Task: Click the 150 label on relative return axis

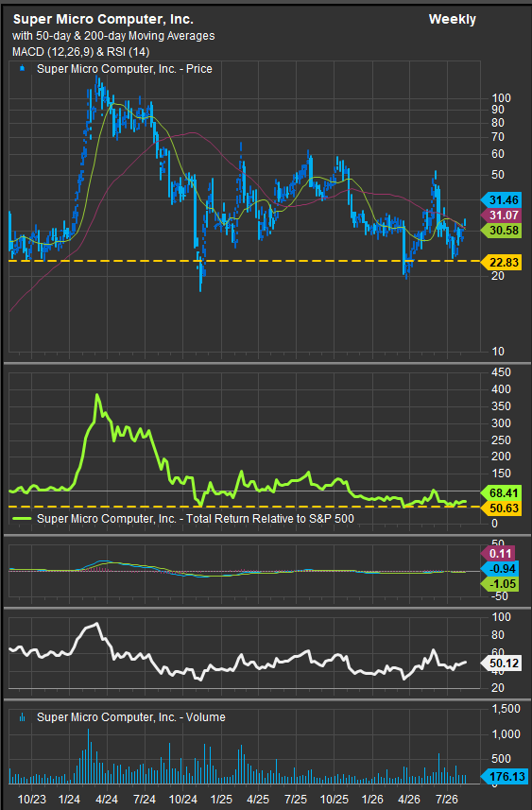Action: pos(501,474)
